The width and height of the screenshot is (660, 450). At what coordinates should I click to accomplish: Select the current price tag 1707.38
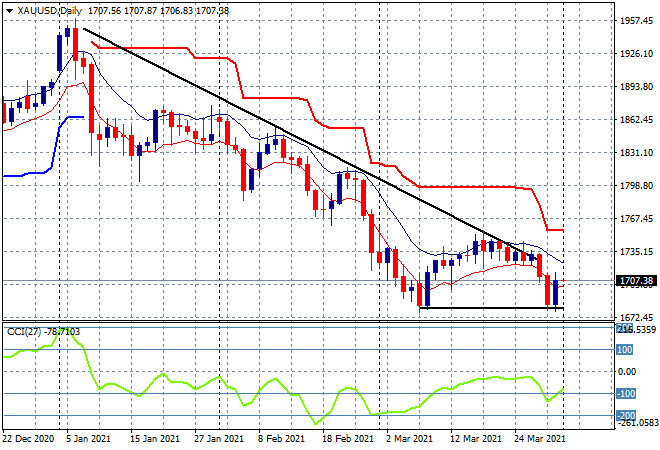coord(636,281)
